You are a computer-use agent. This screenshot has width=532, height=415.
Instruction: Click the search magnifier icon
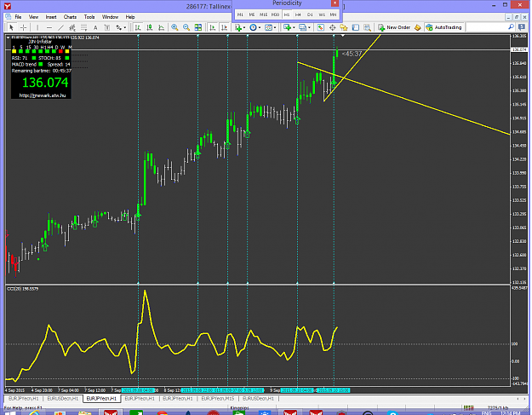(x=511, y=27)
